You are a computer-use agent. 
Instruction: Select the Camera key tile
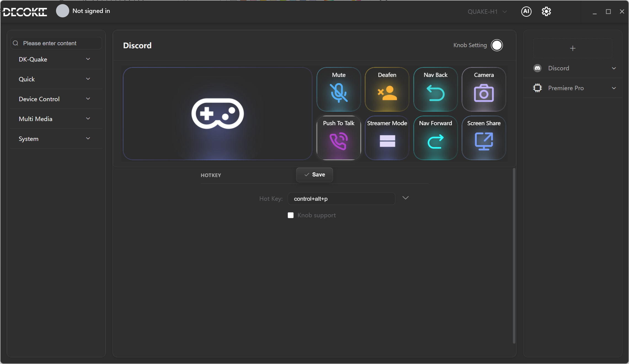(x=484, y=89)
